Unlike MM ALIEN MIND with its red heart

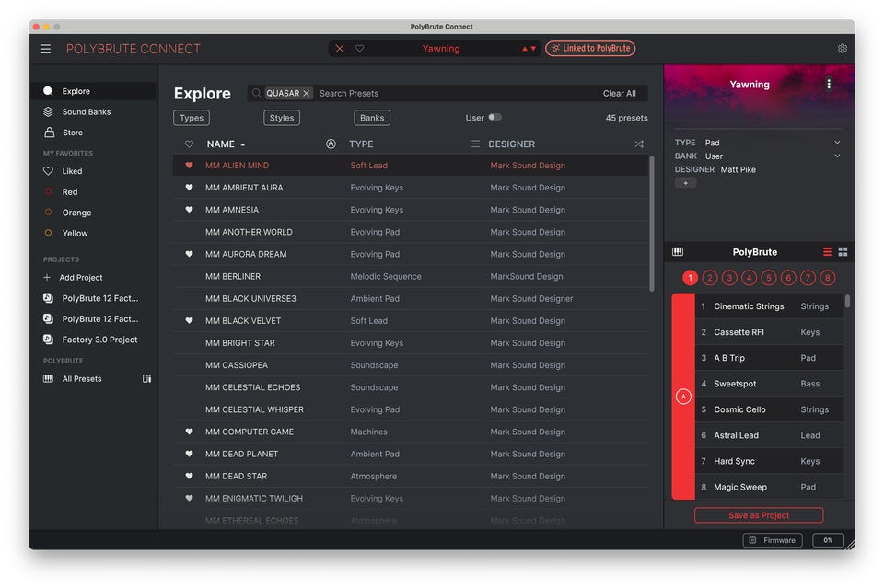coord(190,166)
